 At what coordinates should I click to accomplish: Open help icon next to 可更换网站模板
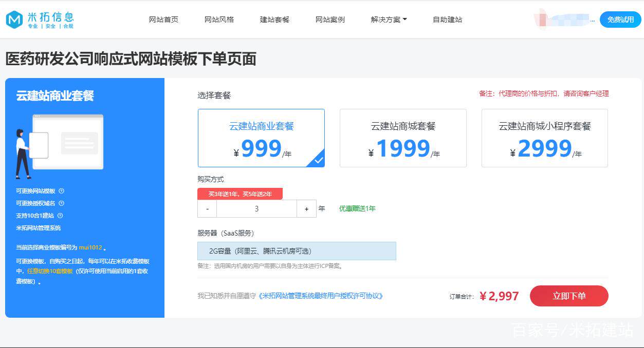coord(62,191)
